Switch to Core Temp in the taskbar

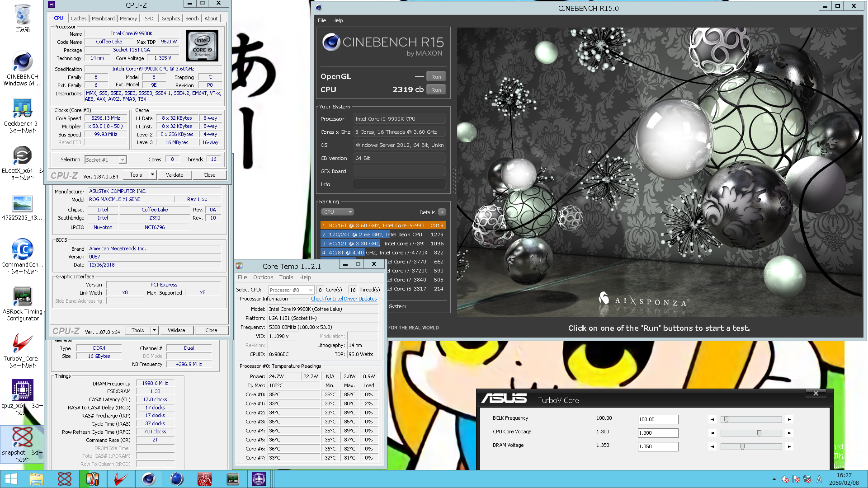coord(93,479)
